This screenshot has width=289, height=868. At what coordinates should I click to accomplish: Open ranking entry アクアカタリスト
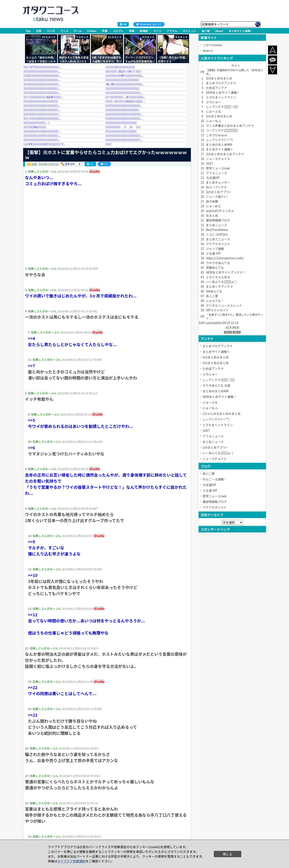click(x=218, y=244)
